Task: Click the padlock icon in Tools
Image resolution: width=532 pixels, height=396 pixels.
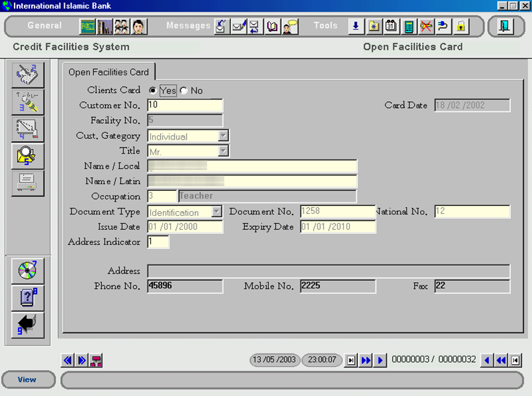Action: point(461,26)
